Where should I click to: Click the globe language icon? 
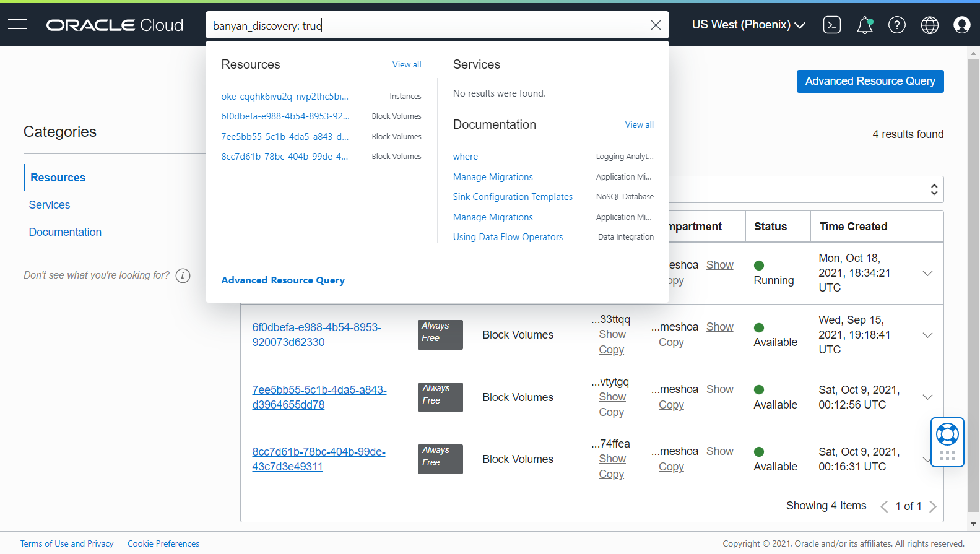(929, 25)
